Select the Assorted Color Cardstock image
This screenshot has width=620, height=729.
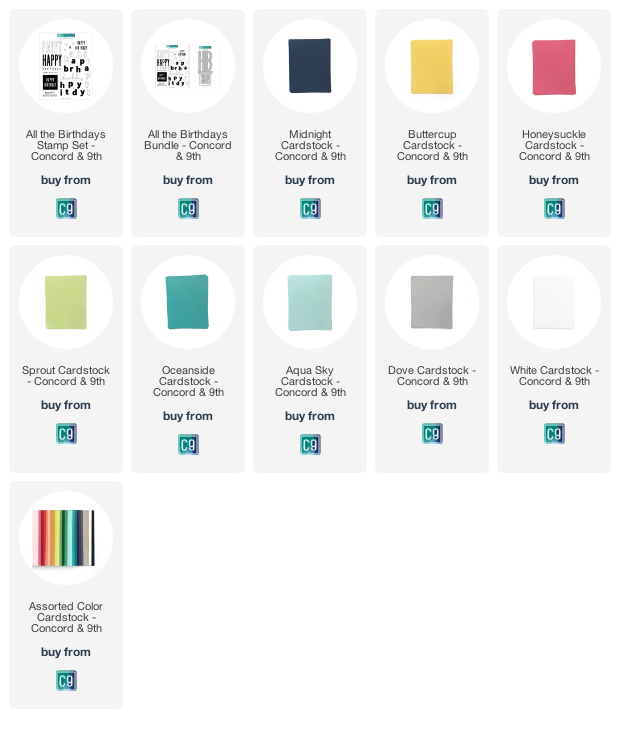64,538
